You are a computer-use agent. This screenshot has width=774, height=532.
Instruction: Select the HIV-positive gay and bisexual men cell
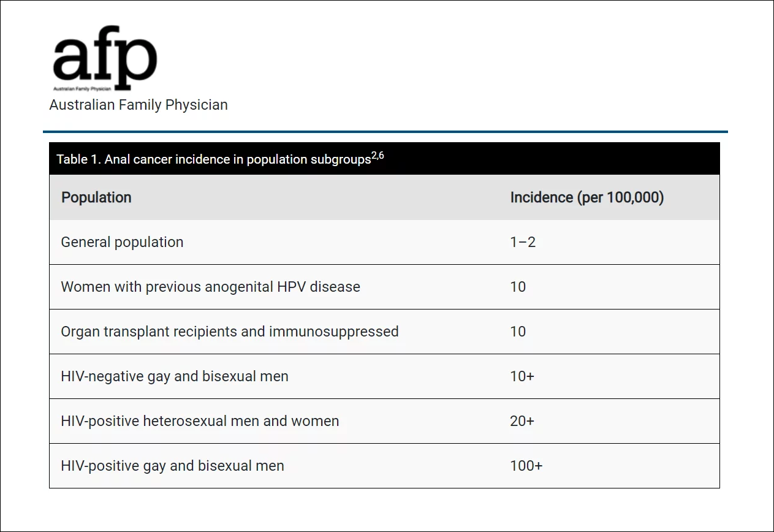pos(172,466)
